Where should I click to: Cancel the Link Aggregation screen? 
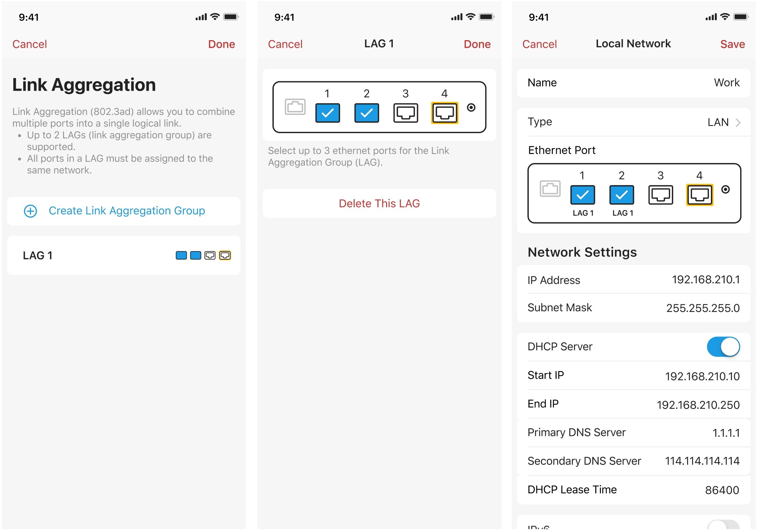(x=29, y=44)
